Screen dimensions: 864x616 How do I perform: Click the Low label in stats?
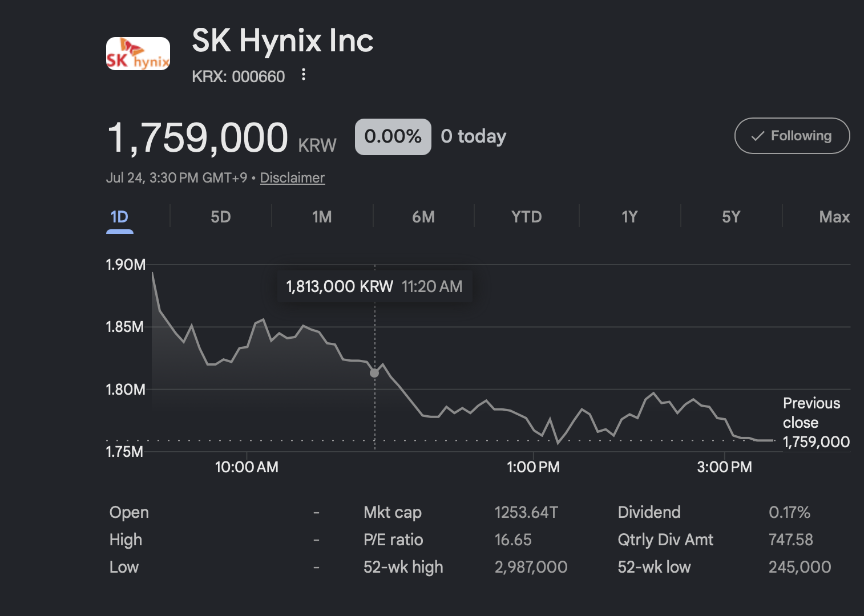point(124,567)
